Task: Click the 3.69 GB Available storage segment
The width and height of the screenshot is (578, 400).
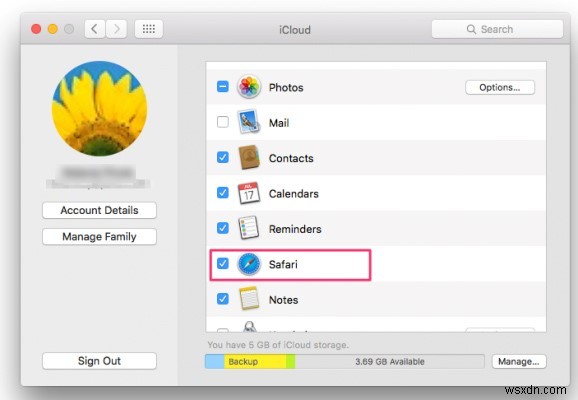Action: (390, 362)
